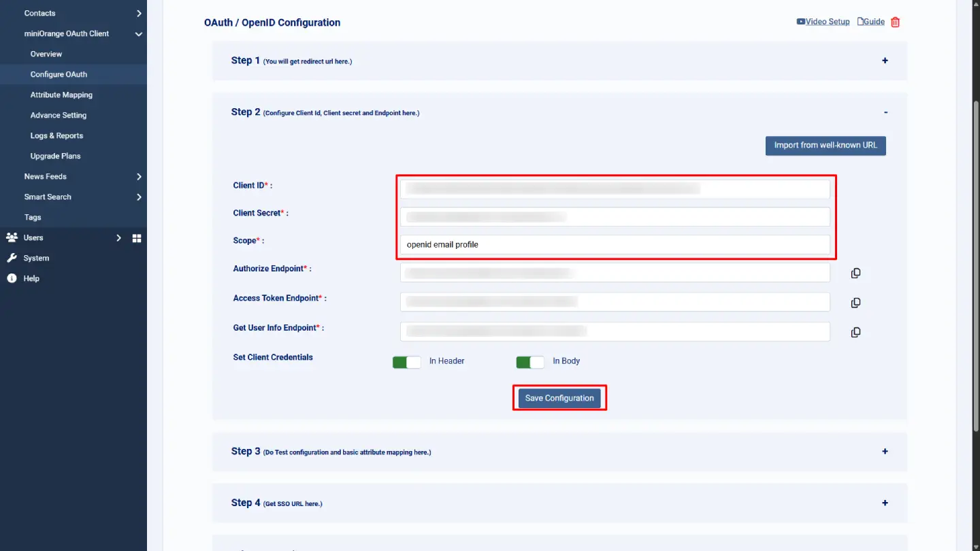Expand the Users submenu arrow
The width and height of the screenshot is (980, 551).
118,238
